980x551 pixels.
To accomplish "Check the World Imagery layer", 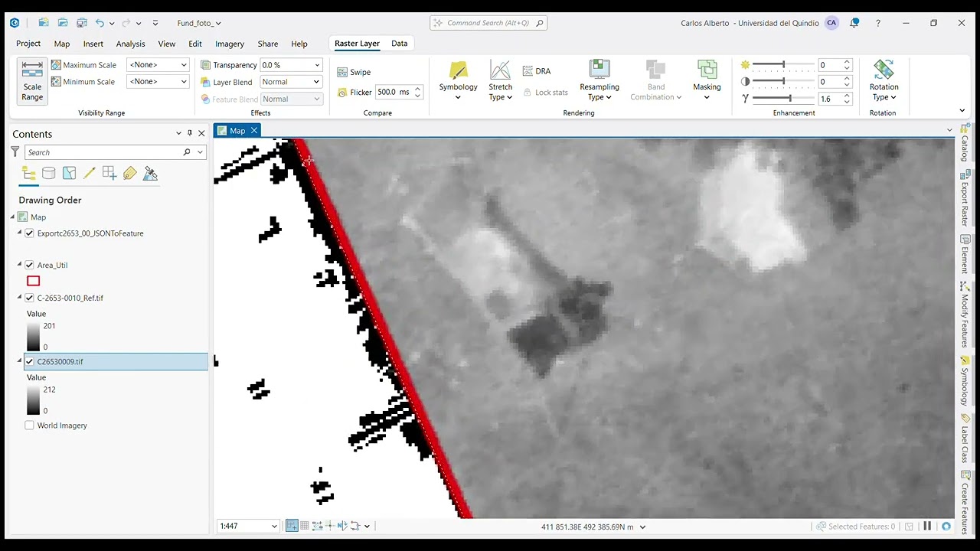I will click(x=29, y=425).
